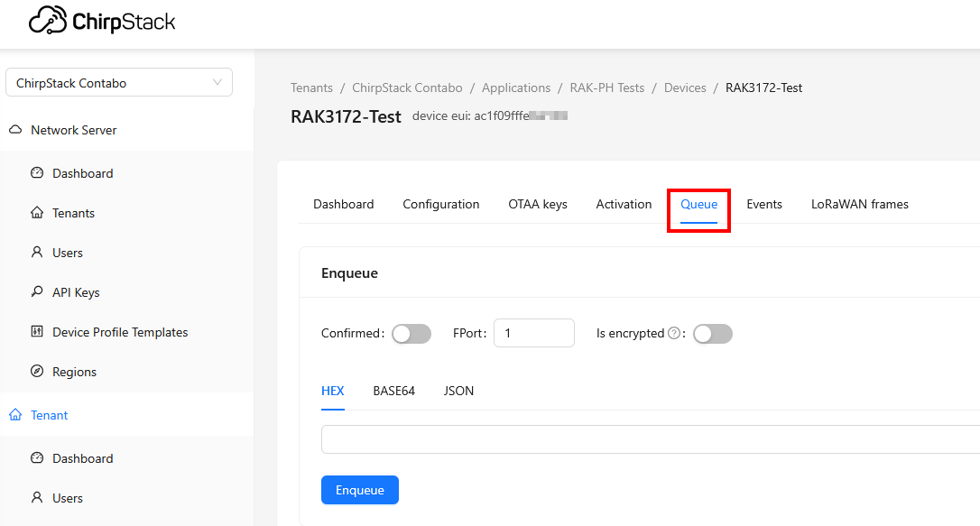Select the HEX payload tab
This screenshot has width=980, height=526.
pyautogui.click(x=332, y=391)
